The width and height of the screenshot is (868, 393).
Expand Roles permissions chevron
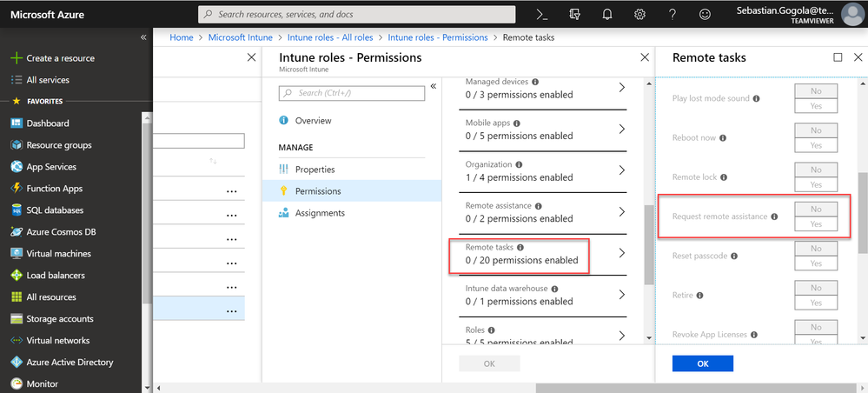tap(621, 336)
